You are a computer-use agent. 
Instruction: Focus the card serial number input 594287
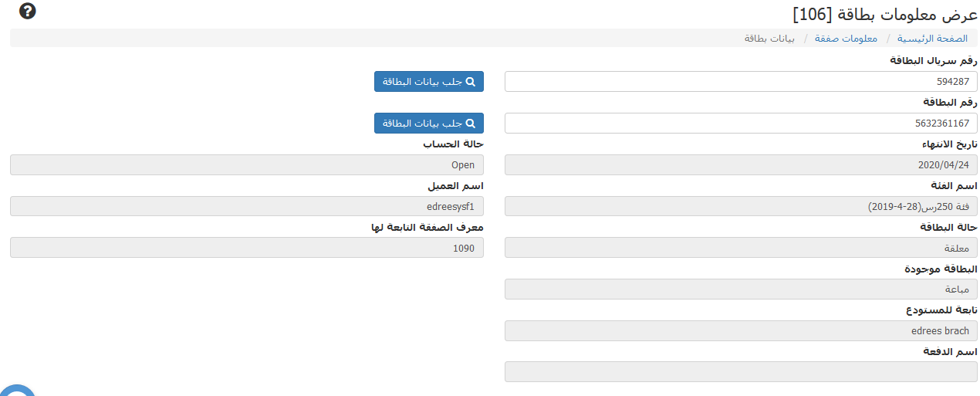click(x=741, y=81)
